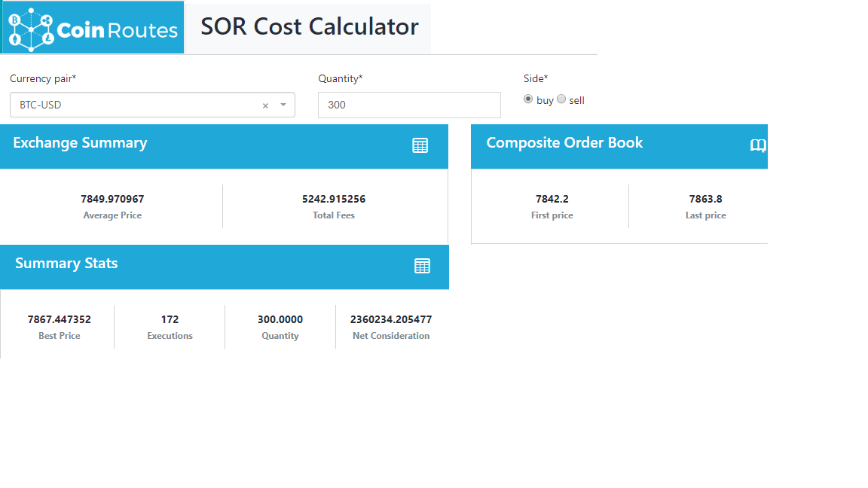Select the First price value 7842.2

pos(552,199)
